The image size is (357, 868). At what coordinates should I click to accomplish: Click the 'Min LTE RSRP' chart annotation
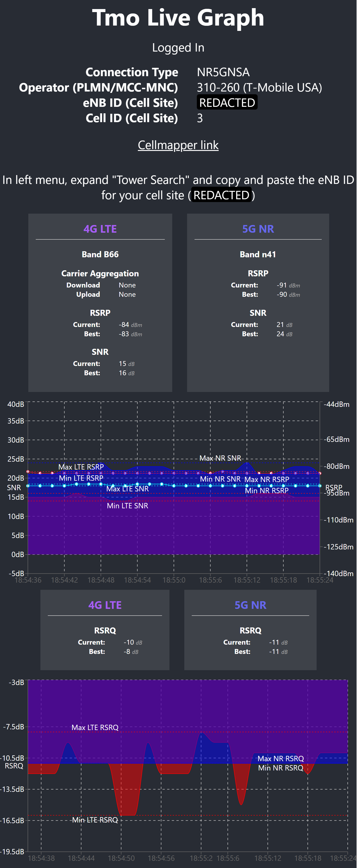(x=81, y=478)
